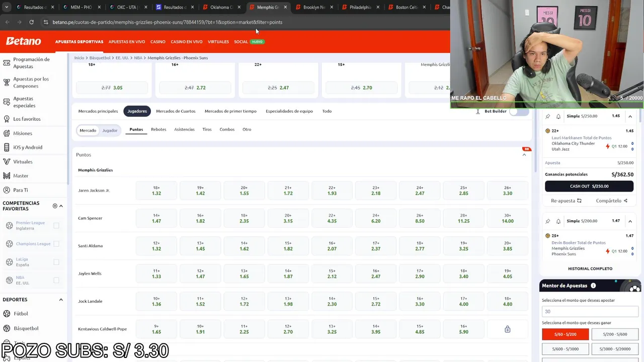Open the Para Ti profile icon
This screenshot has height=362, width=644.
7,190
